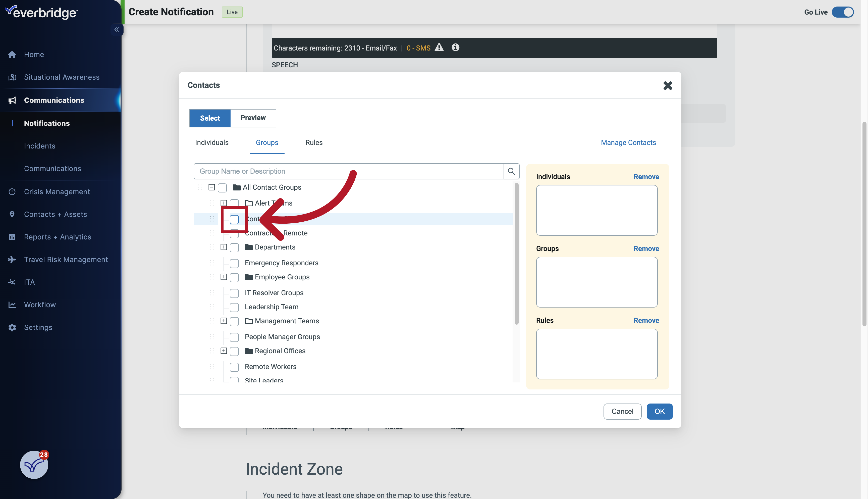Open Reports + Analytics section
Image resolution: width=868 pixels, height=499 pixels.
(57, 236)
